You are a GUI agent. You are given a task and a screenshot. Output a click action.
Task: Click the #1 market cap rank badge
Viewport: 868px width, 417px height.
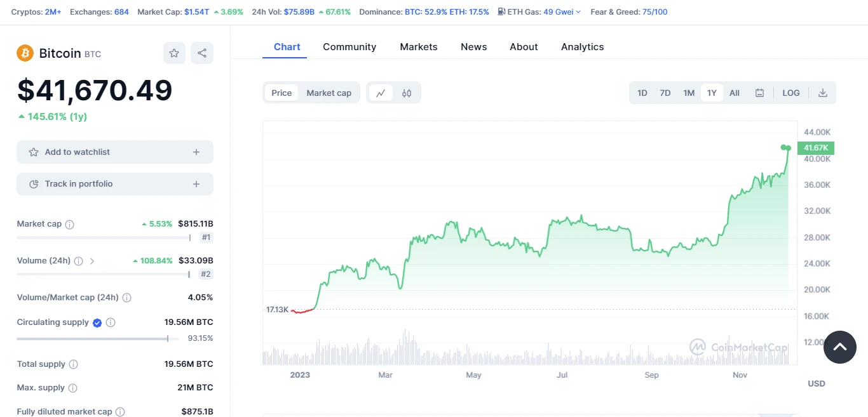[206, 238]
